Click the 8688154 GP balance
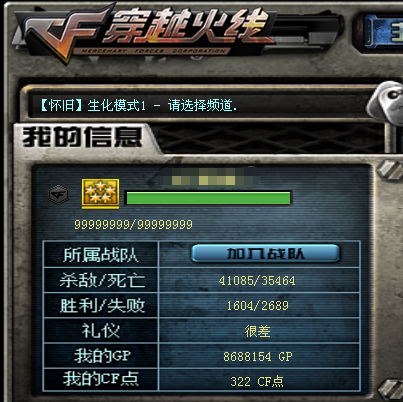This screenshot has width=403, height=402. point(258,357)
